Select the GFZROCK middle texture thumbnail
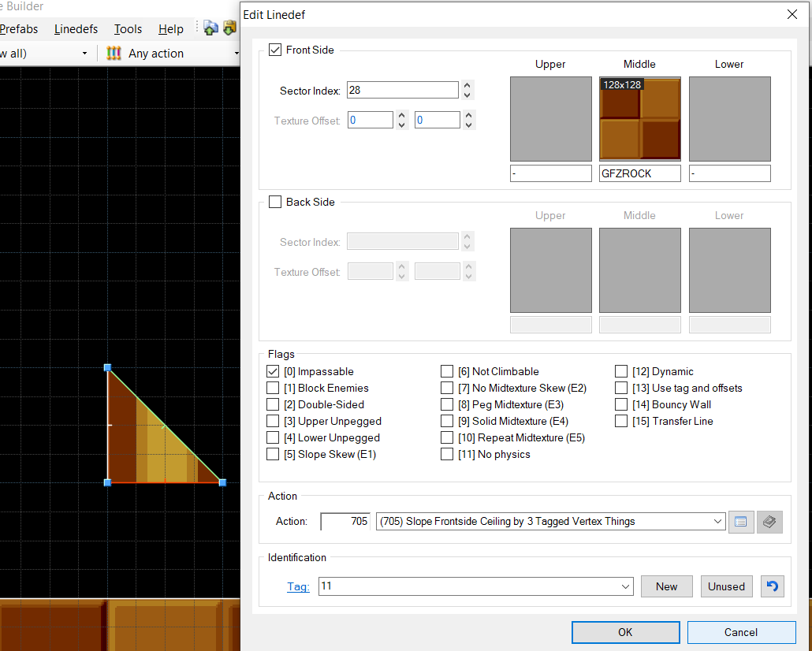Screen dimensions: 812x651 click(x=639, y=119)
